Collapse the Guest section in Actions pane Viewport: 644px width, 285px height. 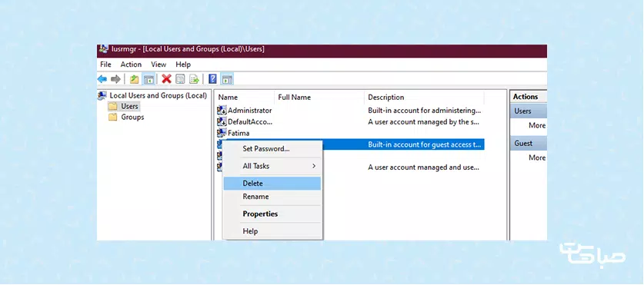coord(529,144)
